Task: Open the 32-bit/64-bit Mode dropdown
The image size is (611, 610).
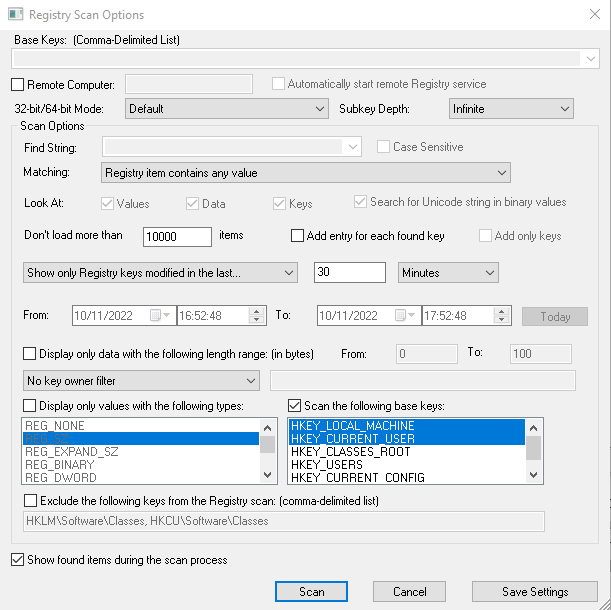Action: pyautogui.click(x=227, y=109)
